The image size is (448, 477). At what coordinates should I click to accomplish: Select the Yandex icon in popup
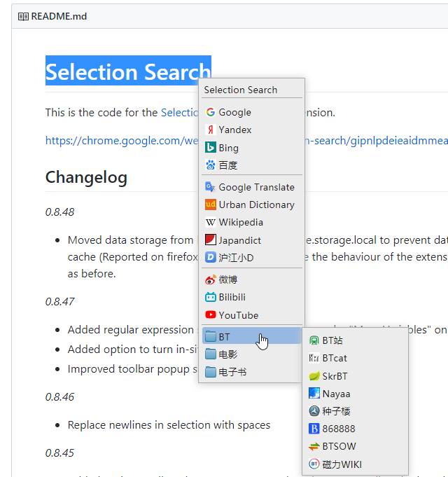coord(210,130)
